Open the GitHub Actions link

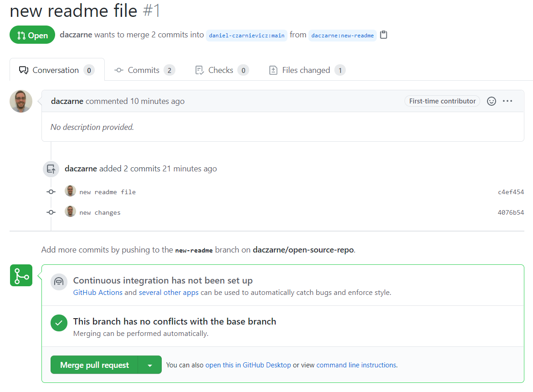[x=98, y=293]
